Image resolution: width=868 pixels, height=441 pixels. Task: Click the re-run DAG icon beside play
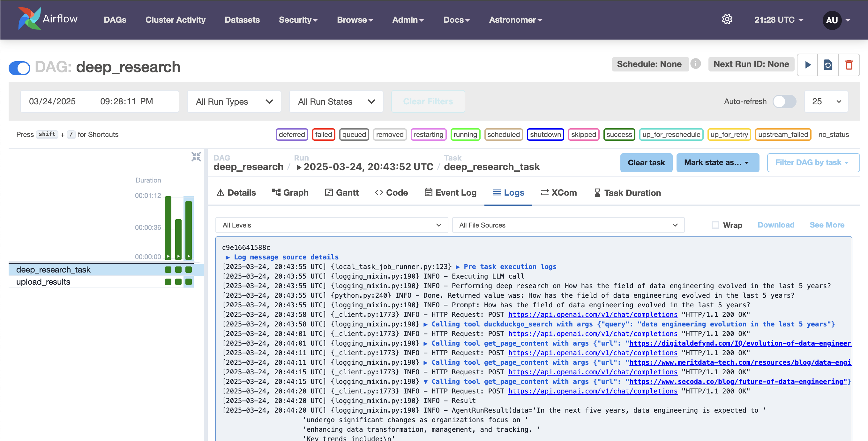pyautogui.click(x=828, y=65)
